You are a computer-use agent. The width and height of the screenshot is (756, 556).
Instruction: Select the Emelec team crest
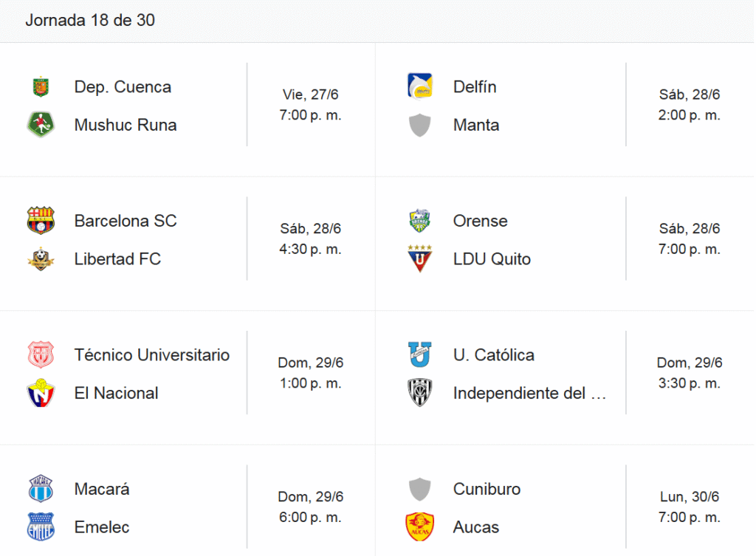tap(41, 526)
